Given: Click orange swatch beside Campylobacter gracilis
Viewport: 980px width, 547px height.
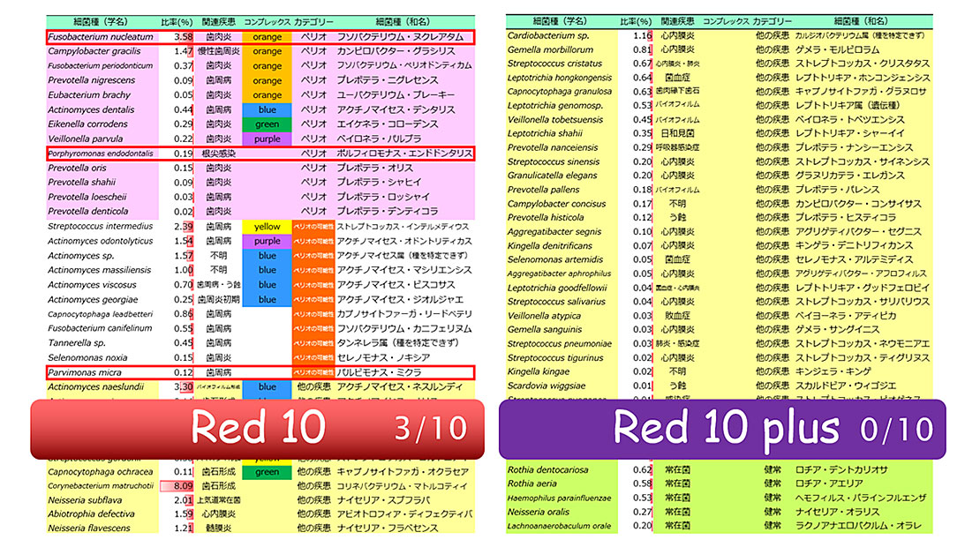Looking at the screenshot, I should [x=267, y=51].
